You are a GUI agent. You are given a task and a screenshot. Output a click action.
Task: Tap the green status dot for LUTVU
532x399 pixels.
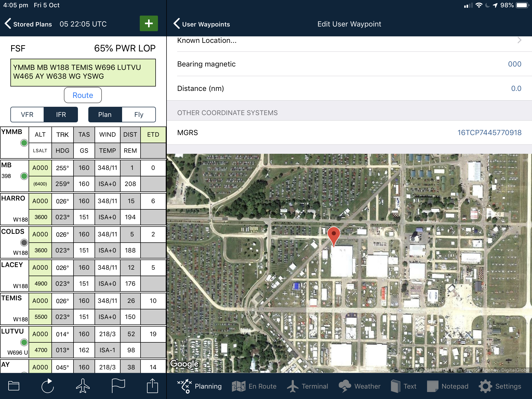coord(24,342)
